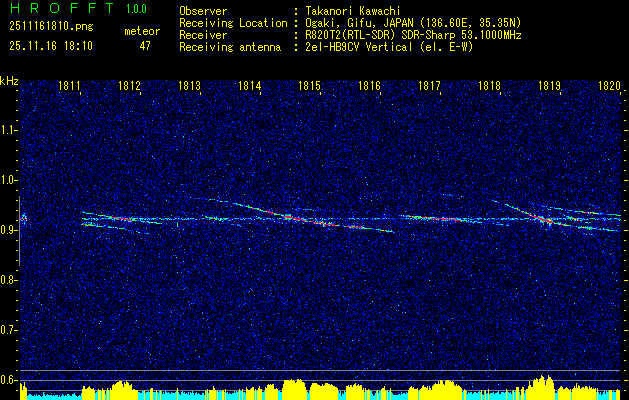Screen dimensions: 629x400
Task: Click the red echo crossing point near 1819
Action: point(546,220)
